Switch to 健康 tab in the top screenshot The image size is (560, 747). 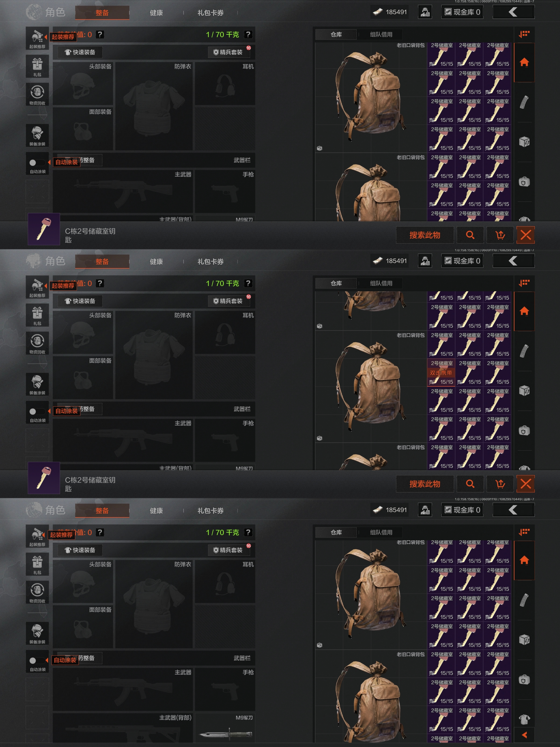click(x=156, y=13)
